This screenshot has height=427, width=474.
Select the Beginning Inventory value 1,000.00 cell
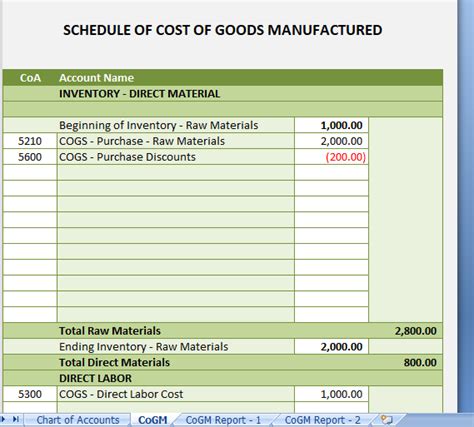pos(331,125)
